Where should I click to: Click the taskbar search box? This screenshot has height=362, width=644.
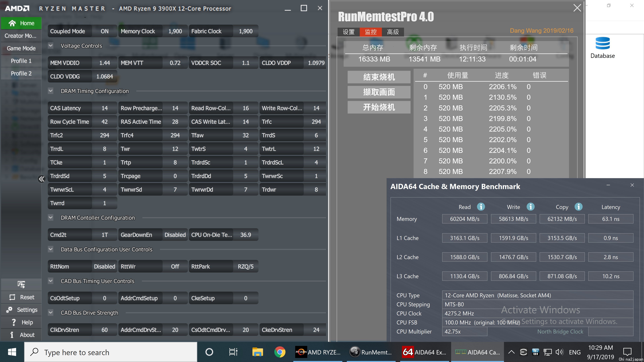click(111, 352)
